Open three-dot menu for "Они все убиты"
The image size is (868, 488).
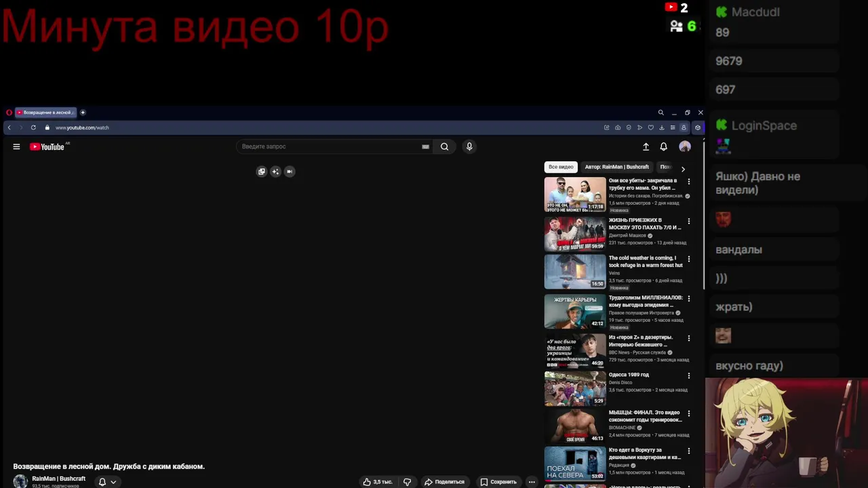tap(689, 182)
